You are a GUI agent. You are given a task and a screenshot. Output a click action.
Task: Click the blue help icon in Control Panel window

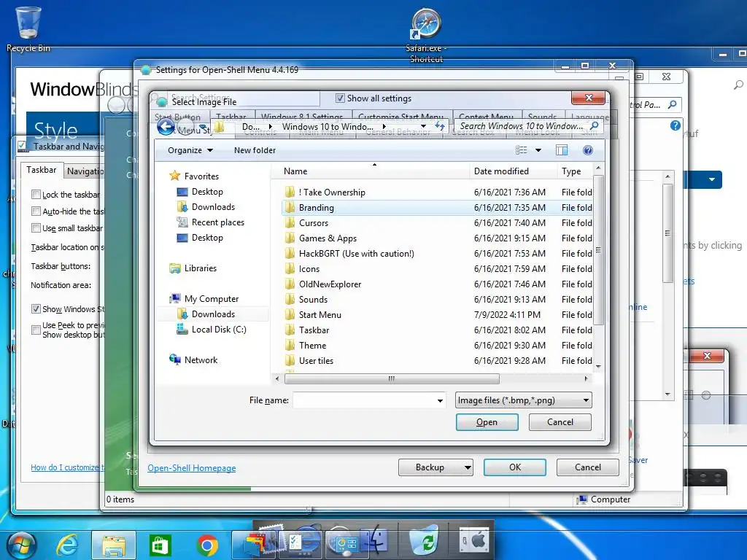coord(675,125)
